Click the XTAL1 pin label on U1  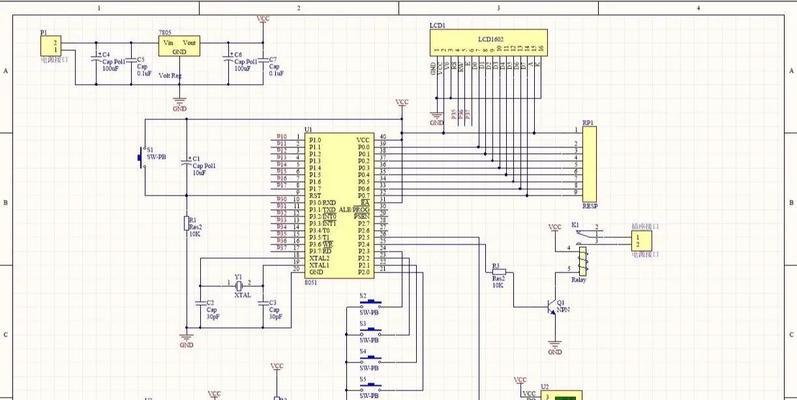[x=319, y=265]
